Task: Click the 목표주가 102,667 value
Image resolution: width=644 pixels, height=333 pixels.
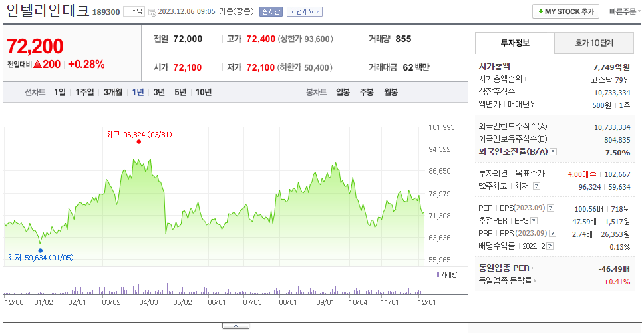Action: (616, 174)
